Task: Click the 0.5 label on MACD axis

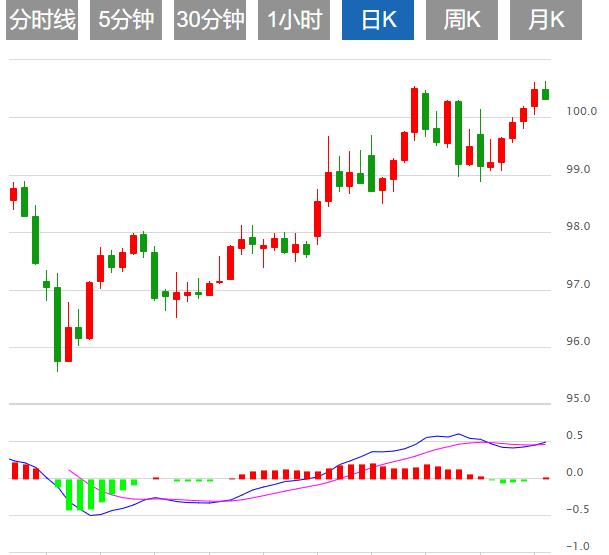Action: click(576, 436)
